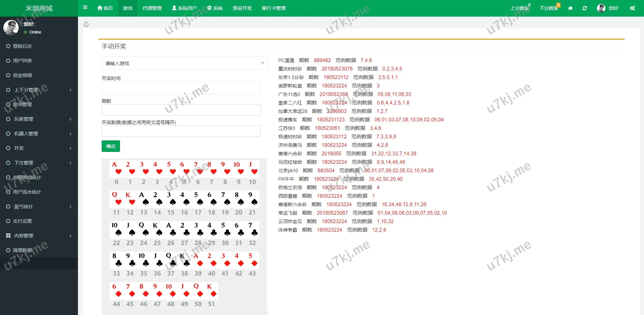Click the green 确定 confirm button
This screenshot has width=644, height=315.
click(x=110, y=146)
